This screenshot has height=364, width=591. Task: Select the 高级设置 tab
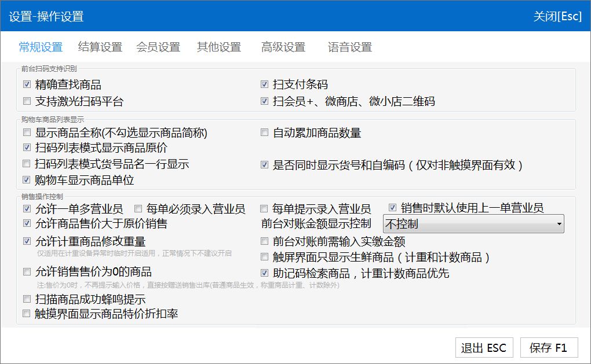tap(283, 47)
